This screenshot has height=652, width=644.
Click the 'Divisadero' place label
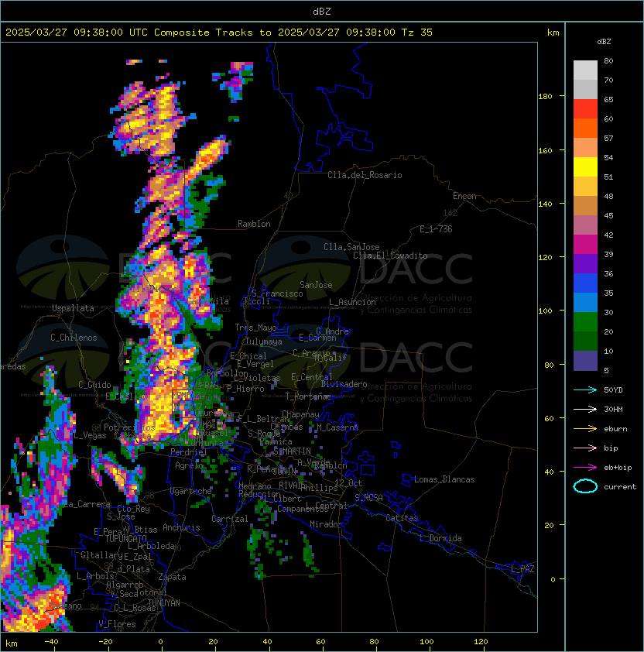[x=344, y=384]
